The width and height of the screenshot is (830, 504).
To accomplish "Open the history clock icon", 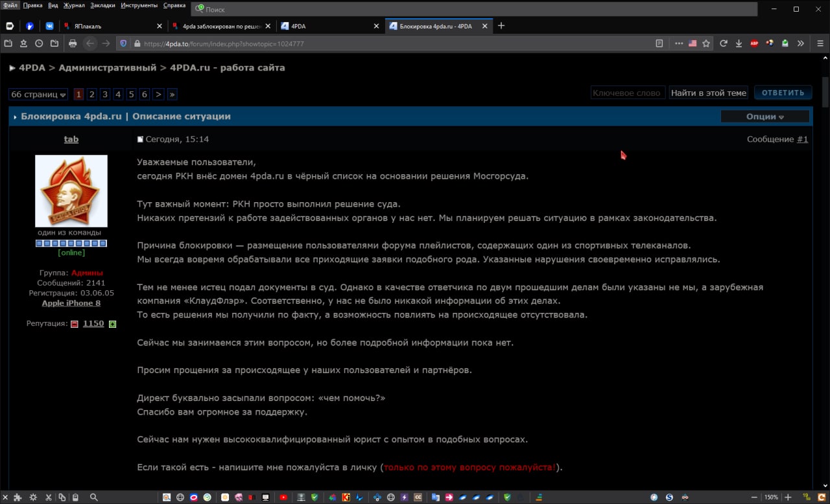I will (39, 43).
